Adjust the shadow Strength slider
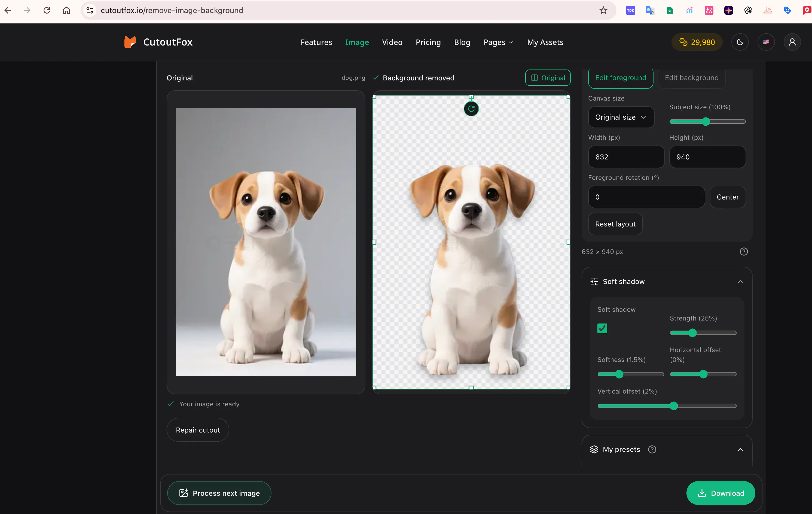 pyautogui.click(x=703, y=333)
